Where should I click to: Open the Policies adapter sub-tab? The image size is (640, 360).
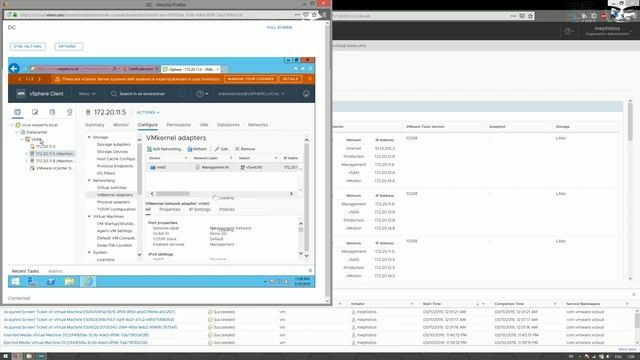pyautogui.click(x=227, y=209)
